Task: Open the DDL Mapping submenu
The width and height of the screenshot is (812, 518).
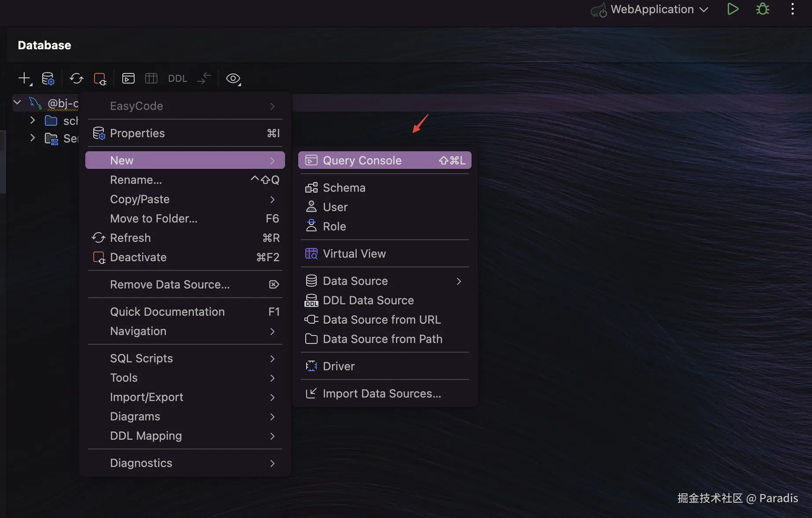Action: tap(185, 436)
